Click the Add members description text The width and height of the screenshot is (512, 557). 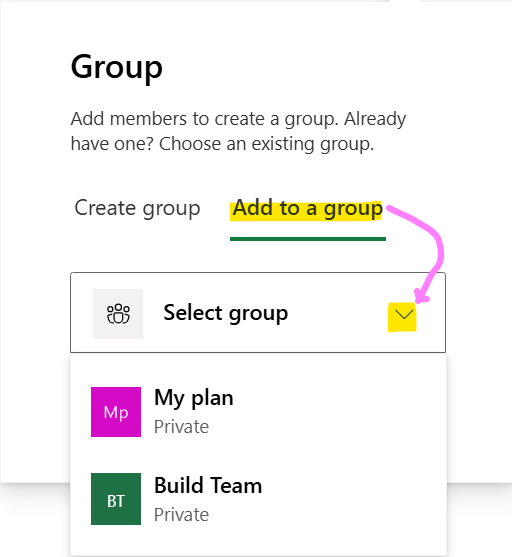238,131
